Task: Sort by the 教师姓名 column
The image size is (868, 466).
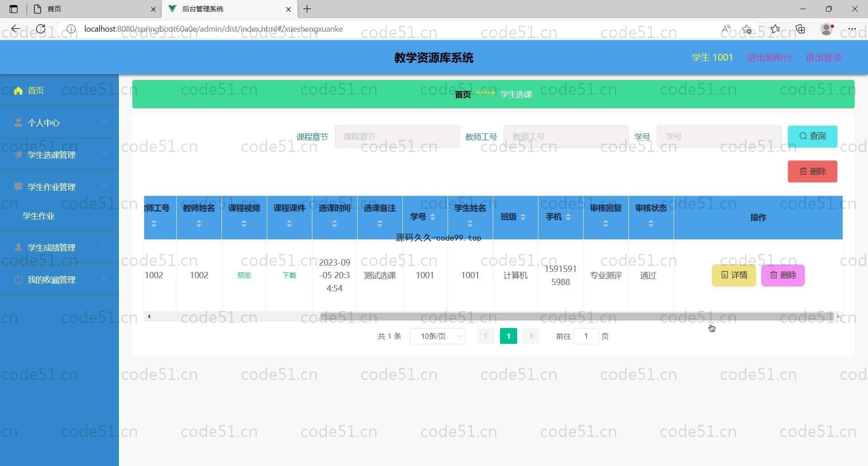Action: coord(199,223)
